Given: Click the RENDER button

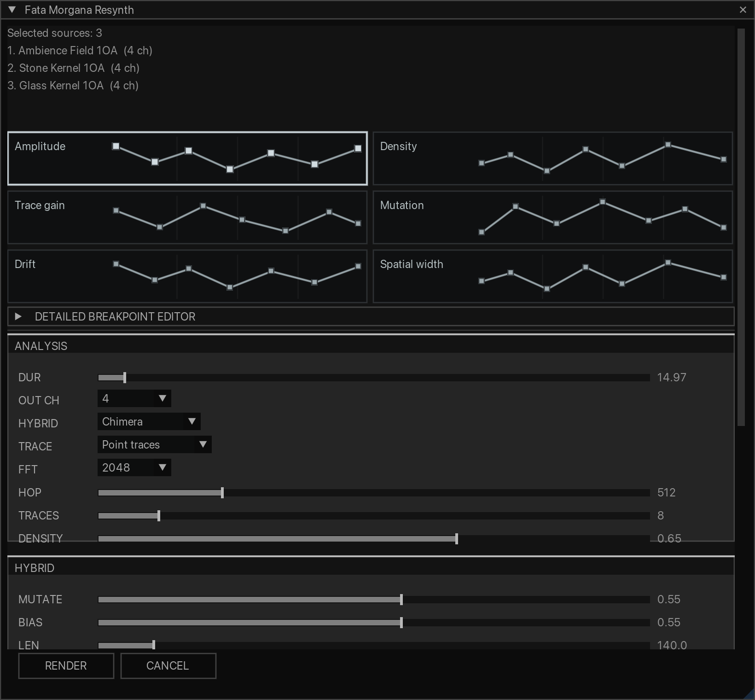Looking at the screenshot, I should tap(66, 665).
